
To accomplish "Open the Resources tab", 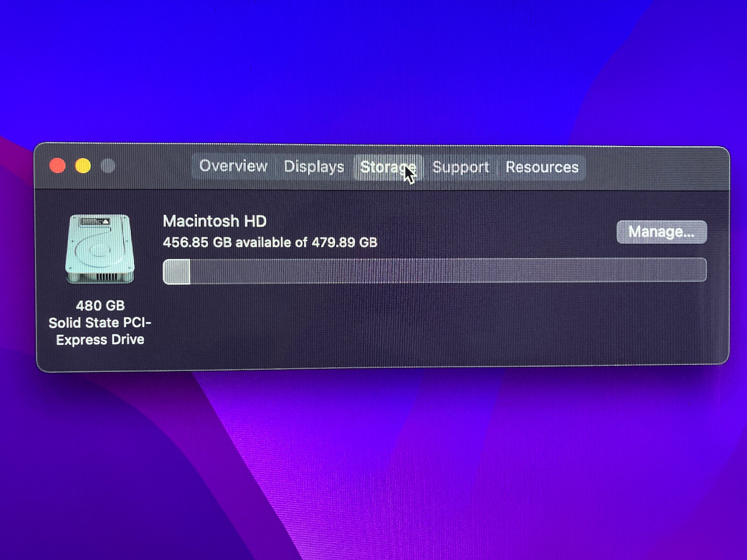I will point(542,167).
